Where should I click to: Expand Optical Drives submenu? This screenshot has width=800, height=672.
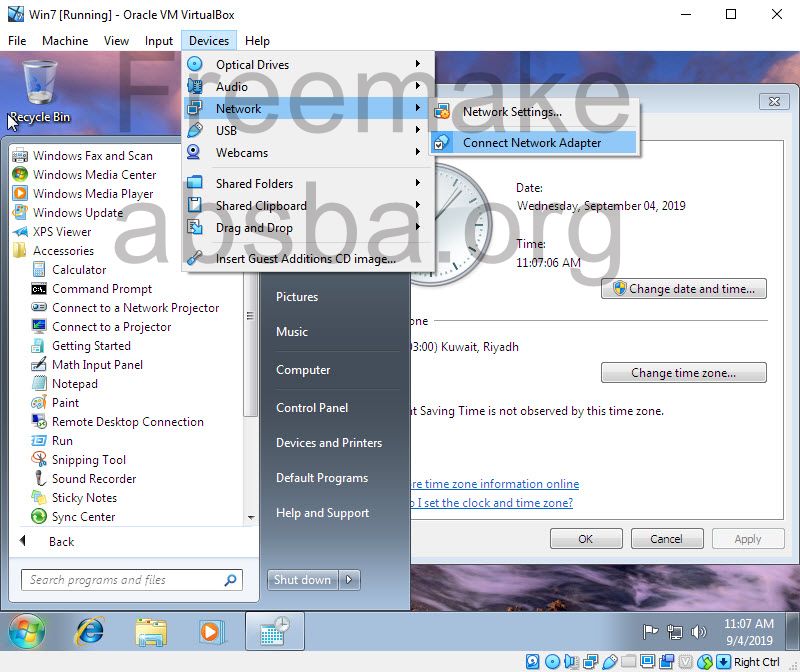[309, 64]
